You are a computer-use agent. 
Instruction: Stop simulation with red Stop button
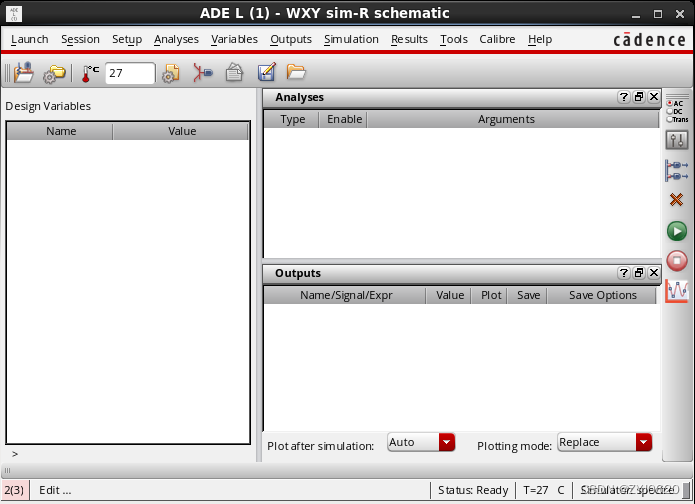coord(677,260)
